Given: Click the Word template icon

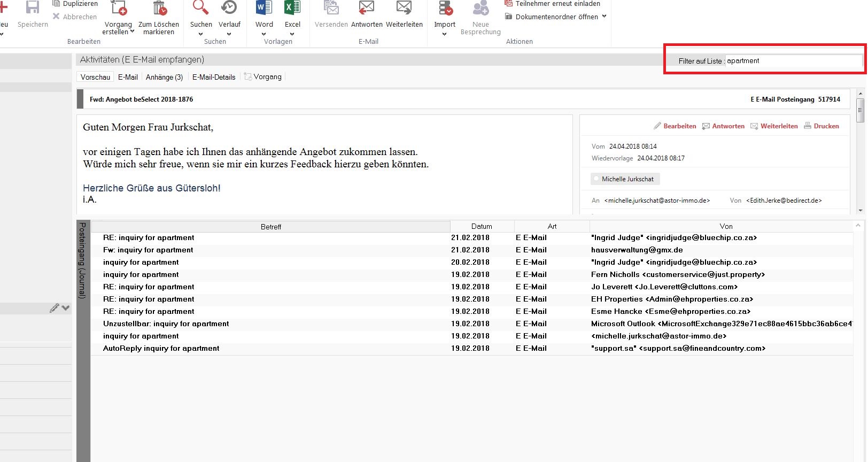Looking at the screenshot, I should click(x=264, y=9).
